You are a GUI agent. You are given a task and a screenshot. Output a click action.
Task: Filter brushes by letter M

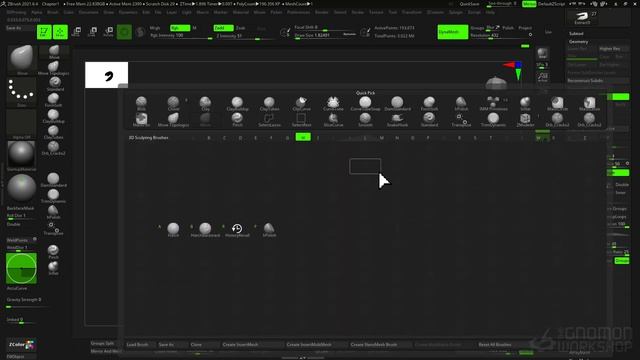[382, 138]
